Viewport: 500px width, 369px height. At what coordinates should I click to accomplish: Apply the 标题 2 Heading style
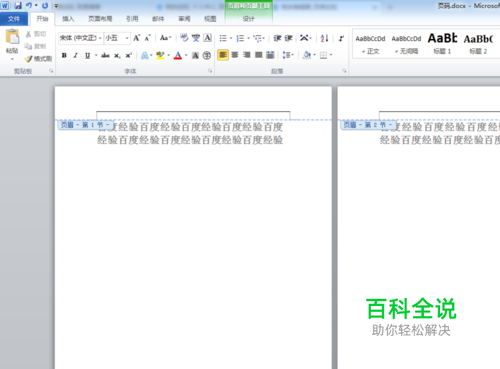(478, 44)
